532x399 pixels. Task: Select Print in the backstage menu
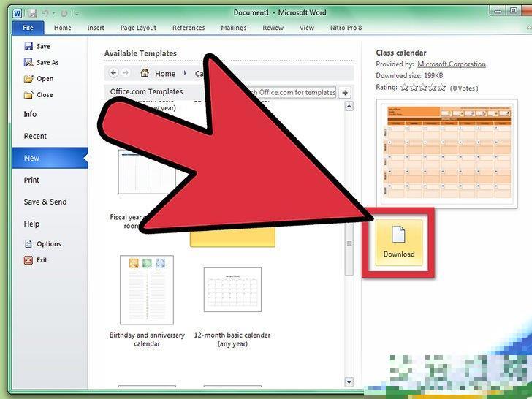point(31,180)
